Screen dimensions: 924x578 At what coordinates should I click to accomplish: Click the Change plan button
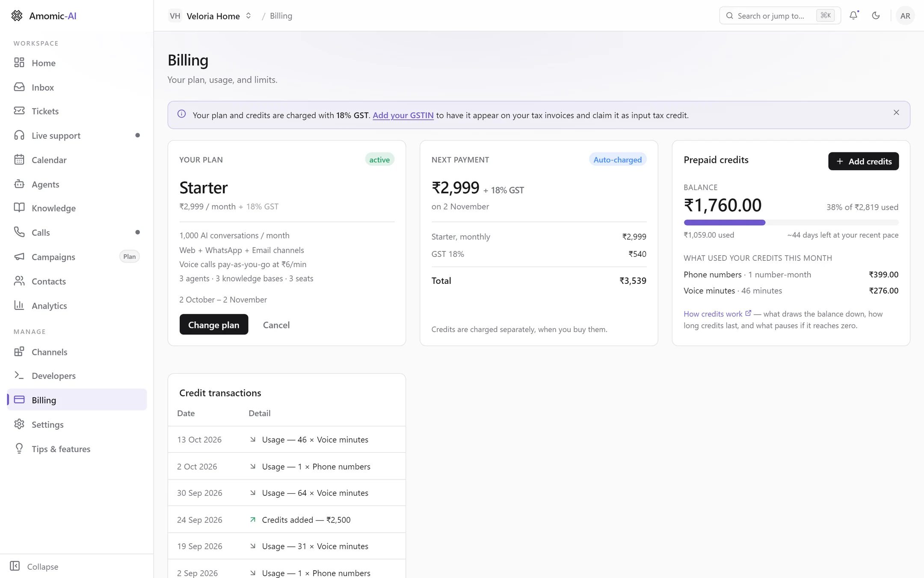[214, 325]
